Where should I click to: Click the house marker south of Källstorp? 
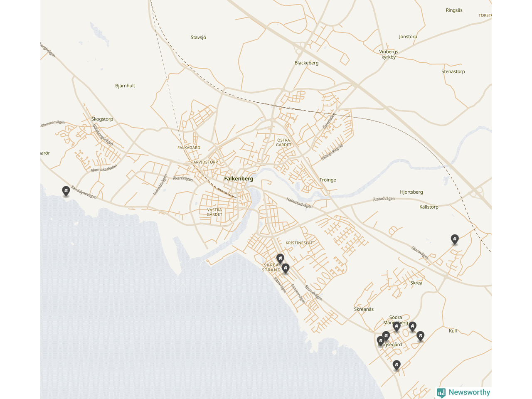[455, 239]
